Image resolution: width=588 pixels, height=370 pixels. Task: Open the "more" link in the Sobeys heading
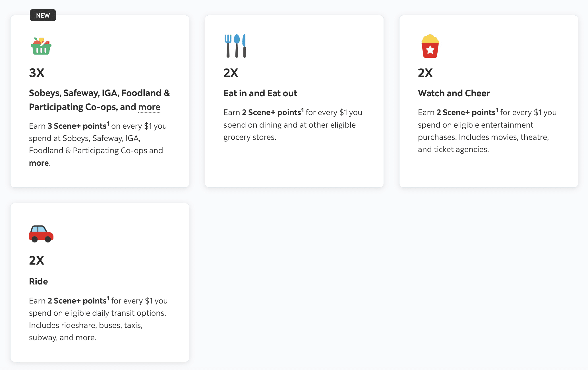tap(149, 107)
